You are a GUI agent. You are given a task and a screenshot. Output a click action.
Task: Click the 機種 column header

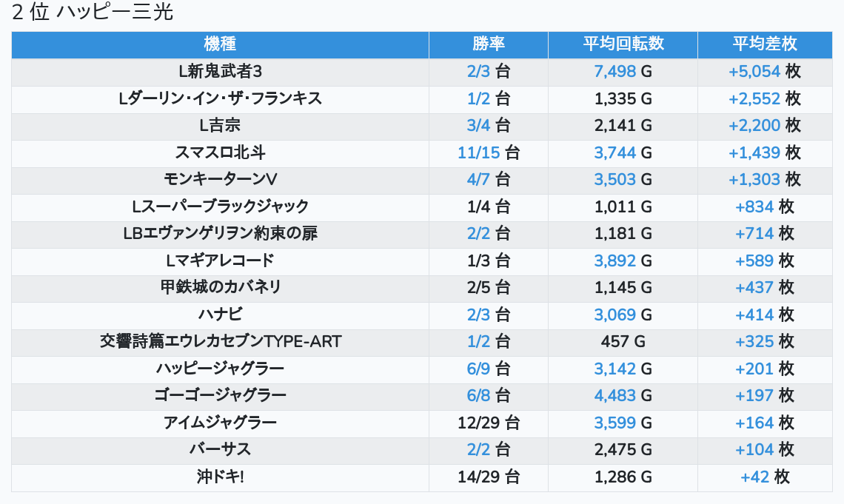click(220, 44)
